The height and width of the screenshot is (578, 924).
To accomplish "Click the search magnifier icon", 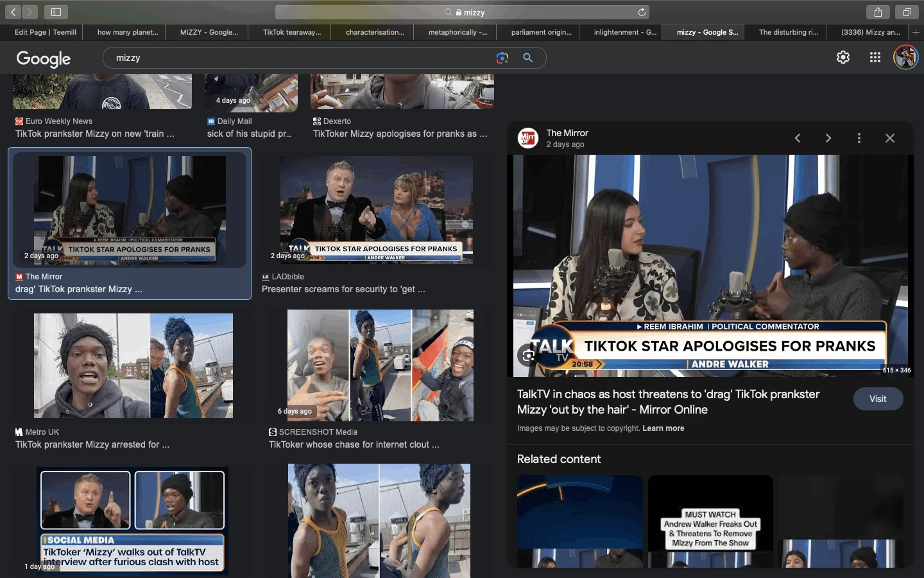I will coord(527,58).
